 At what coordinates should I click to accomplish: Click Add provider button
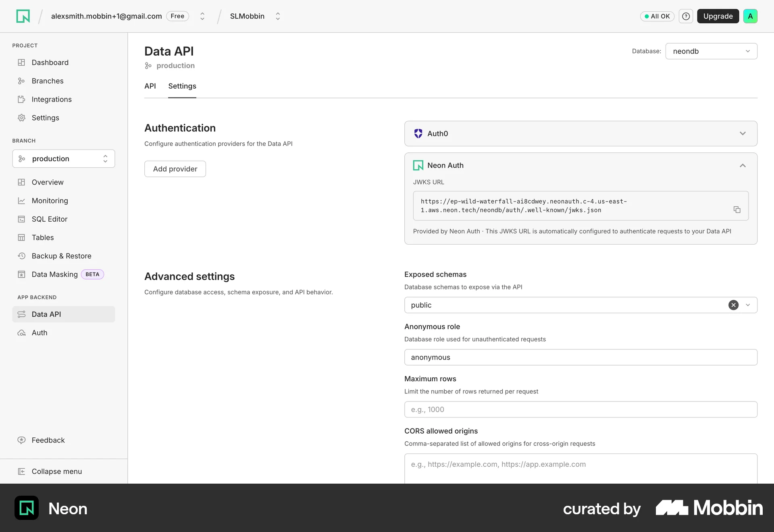pyautogui.click(x=175, y=169)
